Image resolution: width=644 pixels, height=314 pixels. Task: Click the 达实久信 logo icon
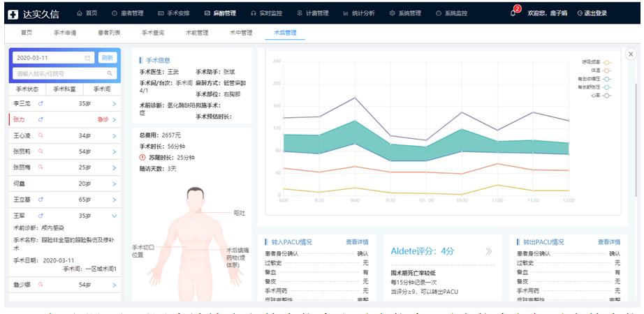[13, 13]
